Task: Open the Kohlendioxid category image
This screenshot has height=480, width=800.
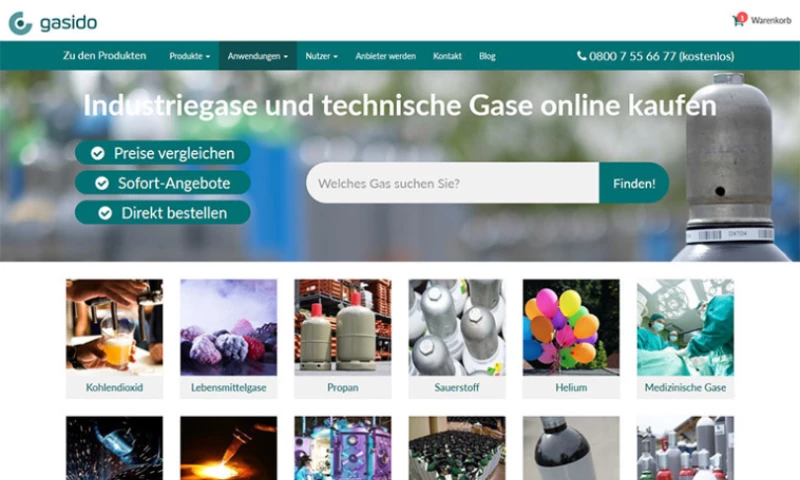Action: point(114,327)
